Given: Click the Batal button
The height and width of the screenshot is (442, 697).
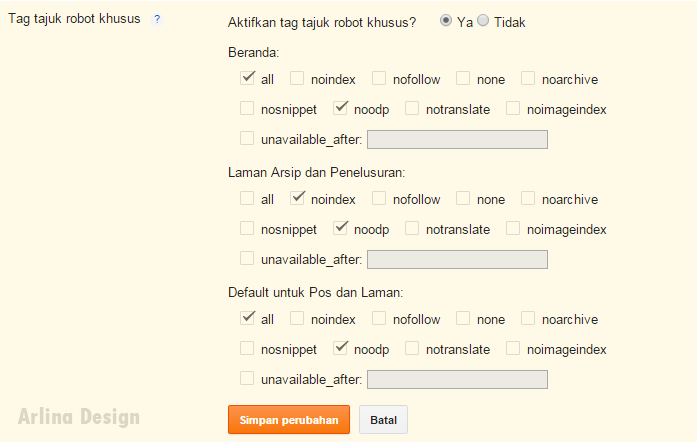Looking at the screenshot, I should click(x=383, y=420).
